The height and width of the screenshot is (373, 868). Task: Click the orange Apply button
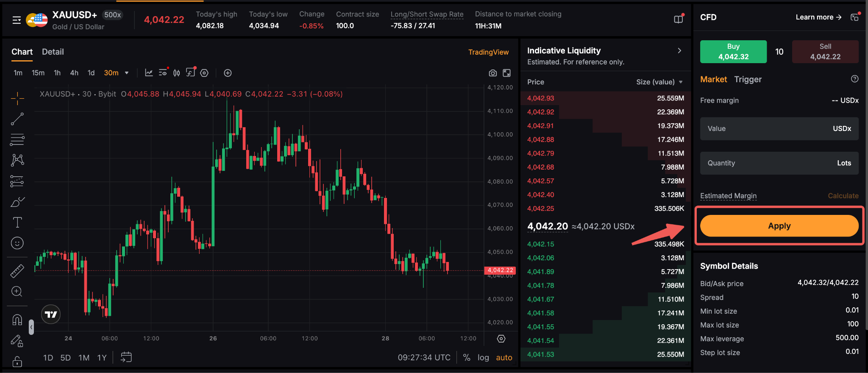[x=779, y=226]
